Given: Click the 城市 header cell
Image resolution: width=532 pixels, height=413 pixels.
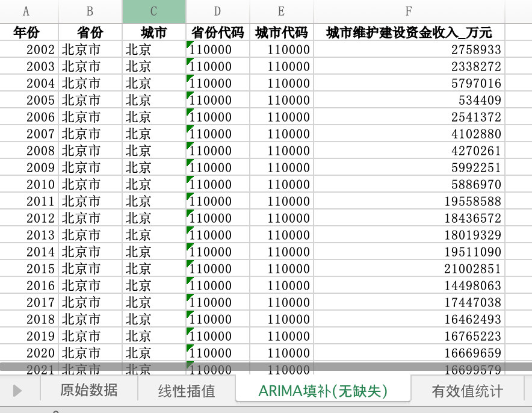Looking at the screenshot, I should coord(154,33).
